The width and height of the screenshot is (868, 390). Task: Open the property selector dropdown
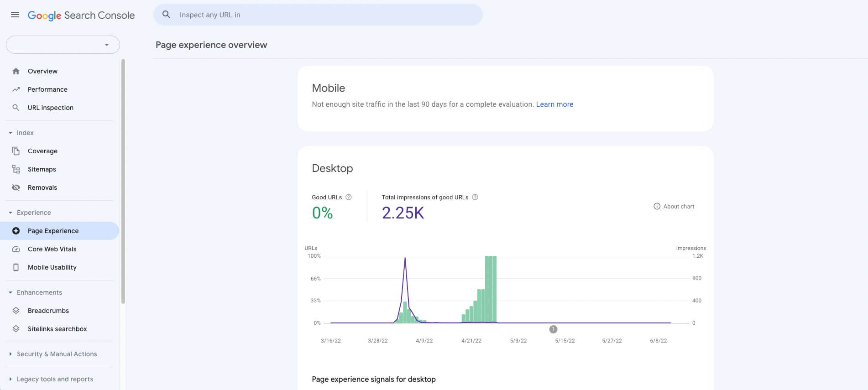(63, 45)
